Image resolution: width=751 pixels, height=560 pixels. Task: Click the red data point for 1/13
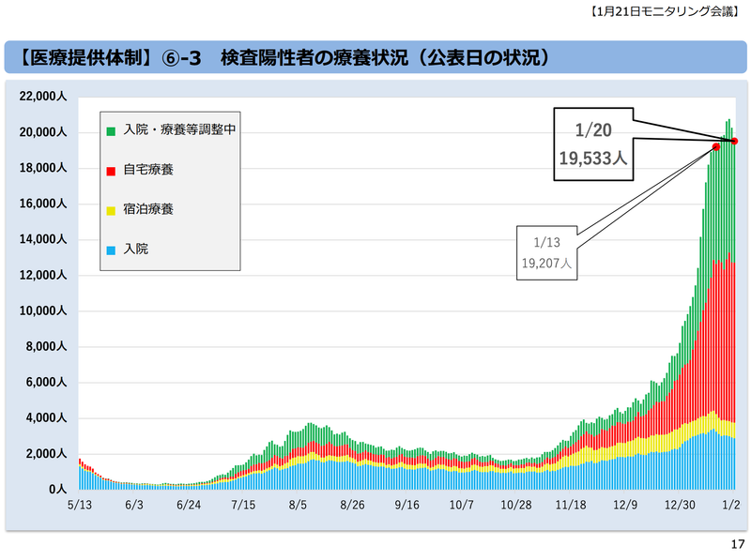[x=716, y=147]
